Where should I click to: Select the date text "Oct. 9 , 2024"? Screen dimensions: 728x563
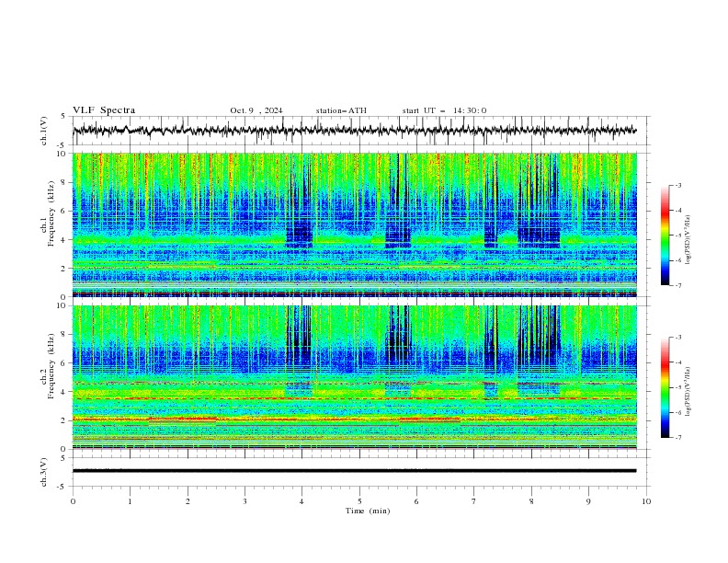tap(256, 110)
